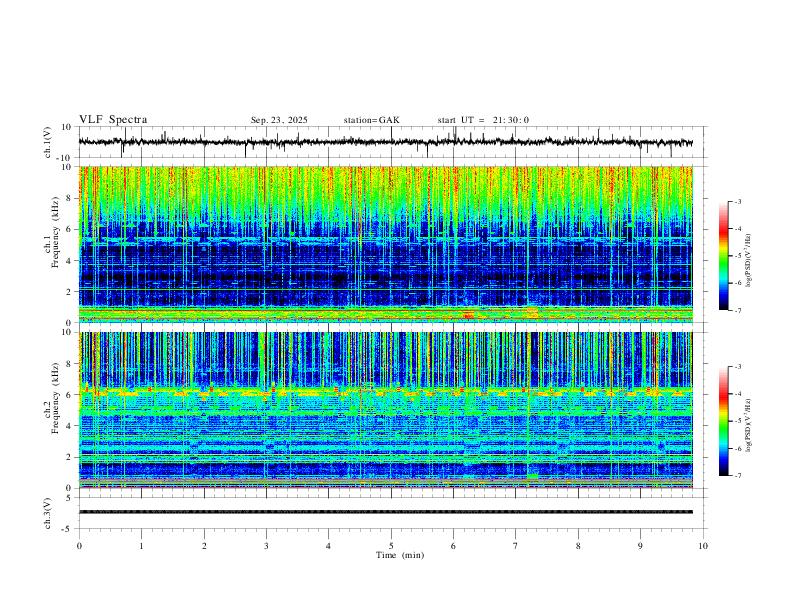Click the "ch.1(V)" y-axis label

pyautogui.click(x=48, y=142)
